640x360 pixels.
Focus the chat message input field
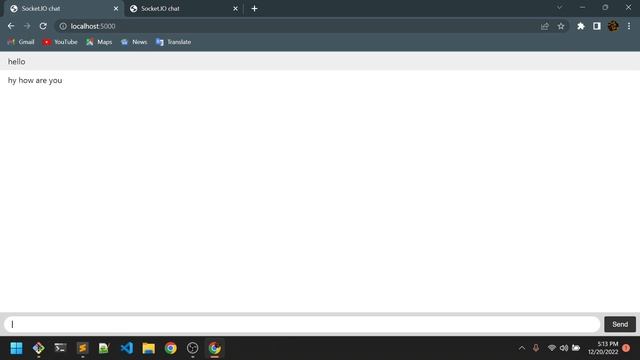[302, 324]
